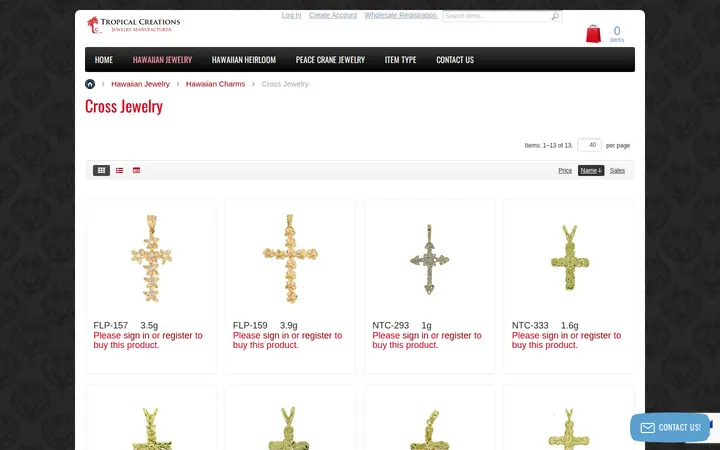The image size is (720, 450).
Task: Click the NTC-333 1.6g product title
Action: pos(545,326)
